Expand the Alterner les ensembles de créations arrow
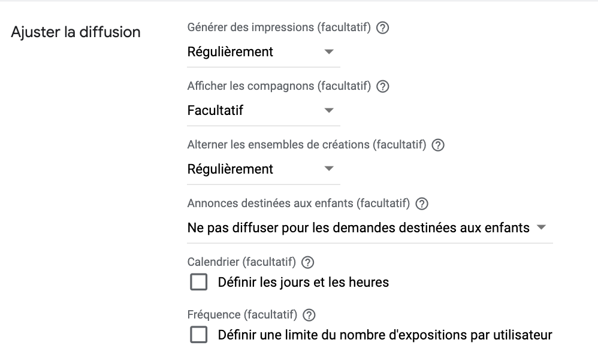This screenshot has width=598, height=364. (329, 169)
